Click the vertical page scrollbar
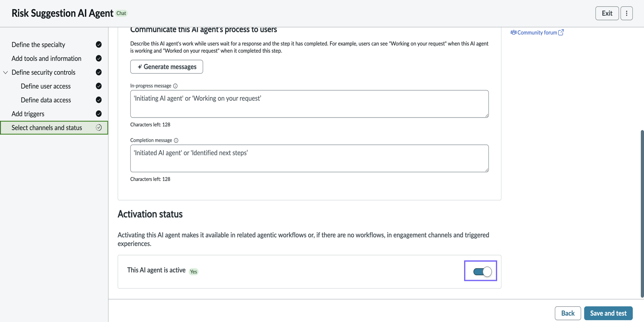 (x=642, y=213)
